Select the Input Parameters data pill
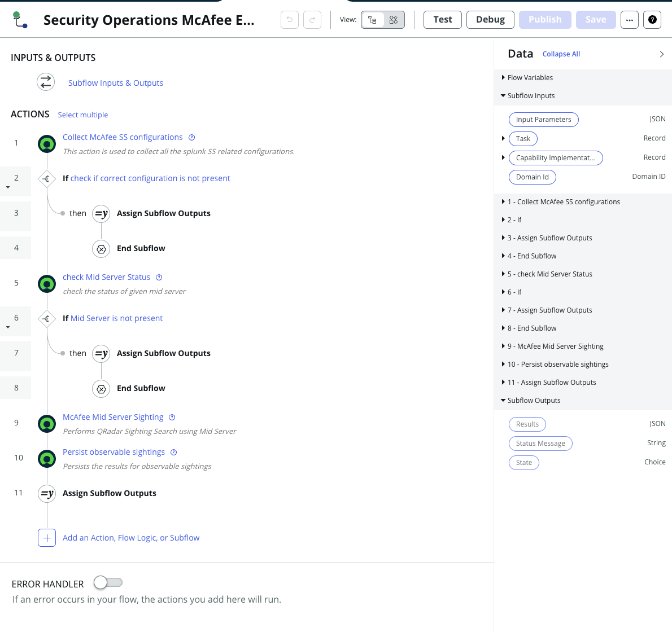 [543, 120]
